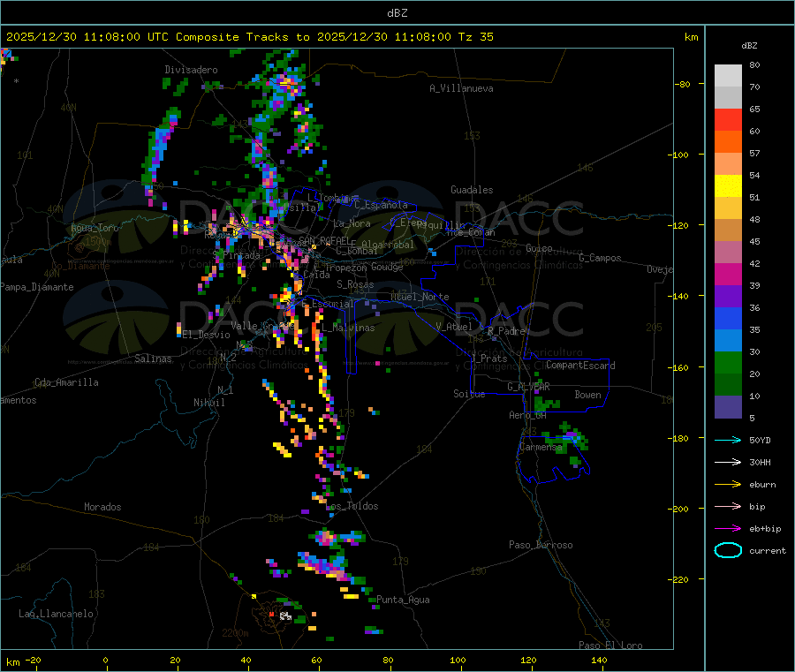Screen dimensions: 795x672
Task: Click the Paso_El_Loro label
Action: [610, 646]
